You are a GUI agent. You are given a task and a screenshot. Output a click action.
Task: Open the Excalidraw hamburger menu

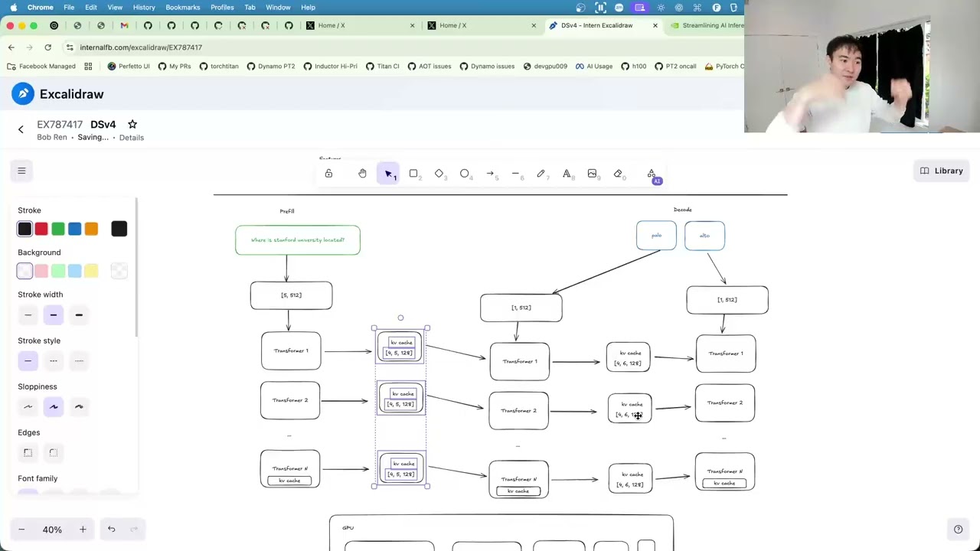pyautogui.click(x=21, y=171)
